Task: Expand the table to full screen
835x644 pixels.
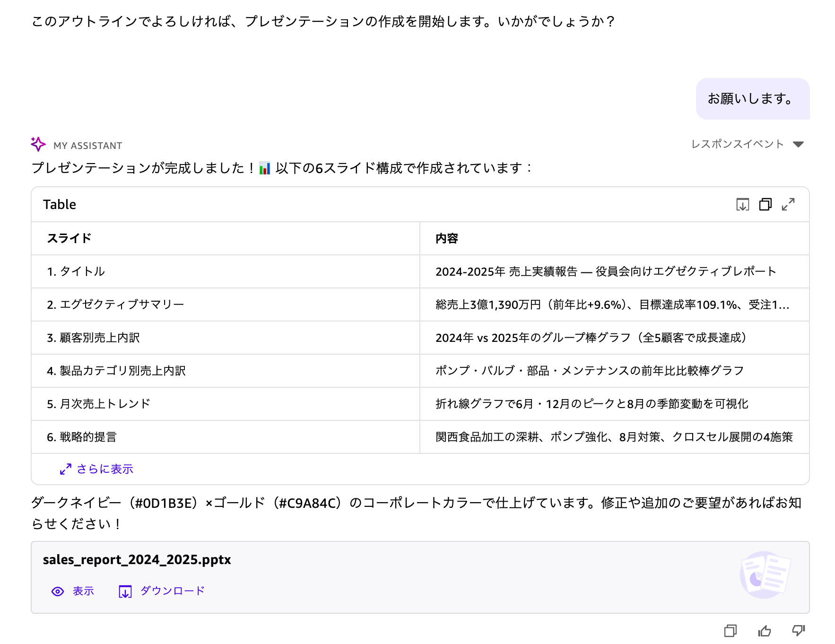Action: pyautogui.click(x=788, y=205)
